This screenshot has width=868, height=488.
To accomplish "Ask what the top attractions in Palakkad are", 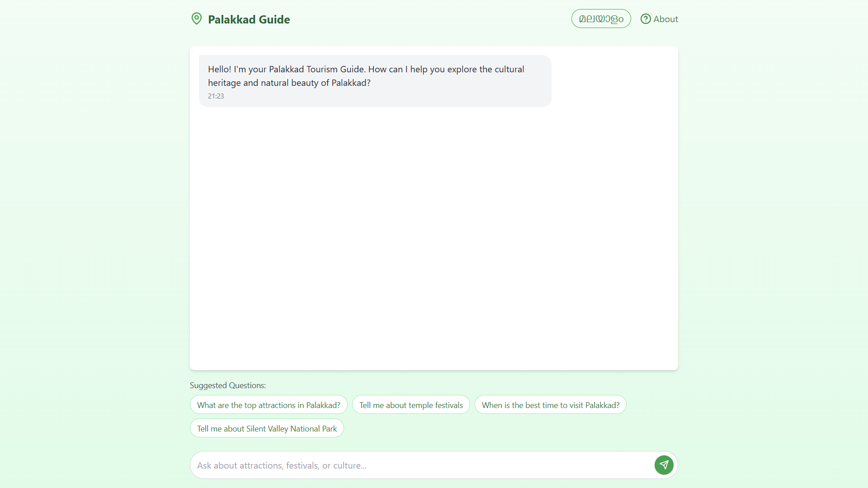I will point(269,405).
